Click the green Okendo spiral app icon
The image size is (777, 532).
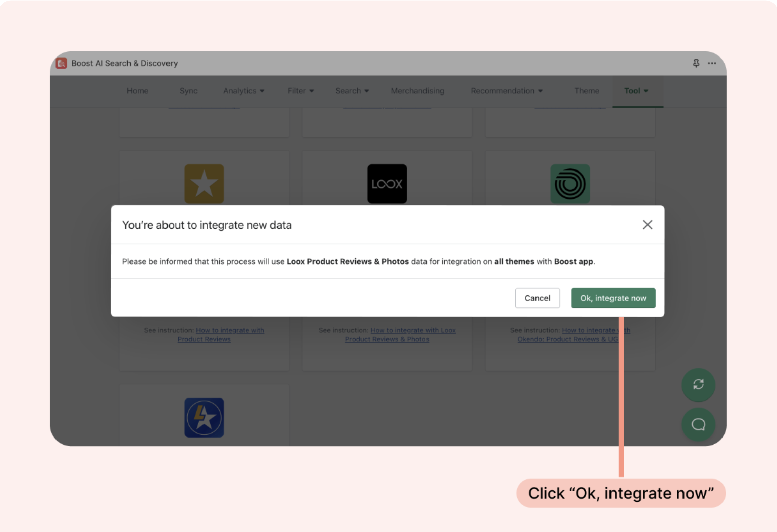pos(570,184)
